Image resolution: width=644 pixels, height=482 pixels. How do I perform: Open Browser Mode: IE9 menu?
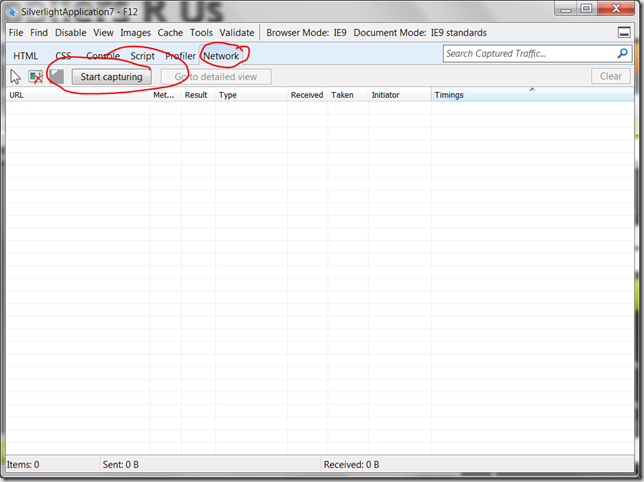pos(306,32)
